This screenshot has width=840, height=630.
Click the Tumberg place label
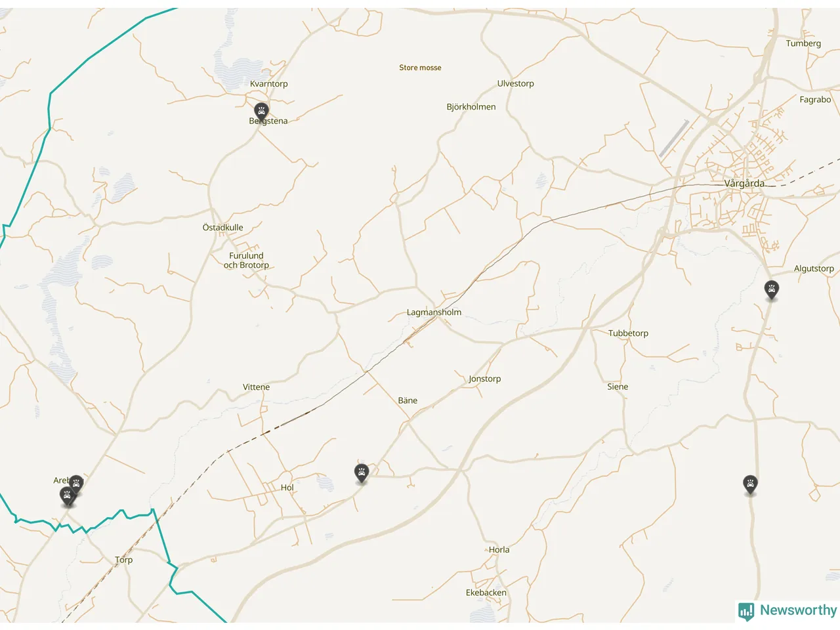point(803,43)
